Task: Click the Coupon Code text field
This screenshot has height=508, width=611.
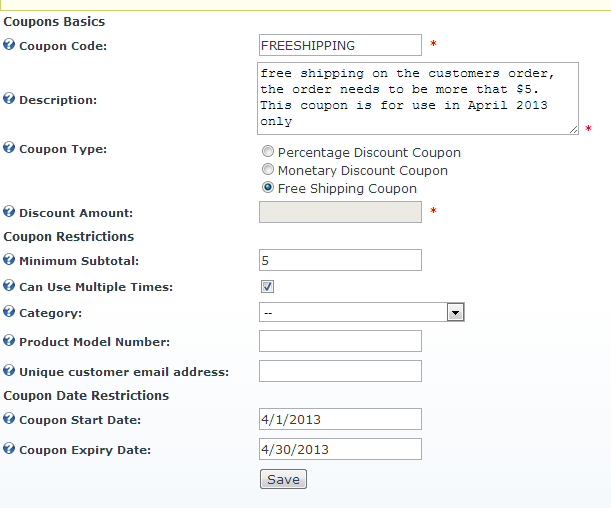Action: pyautogui.click(x=340, y=45)
